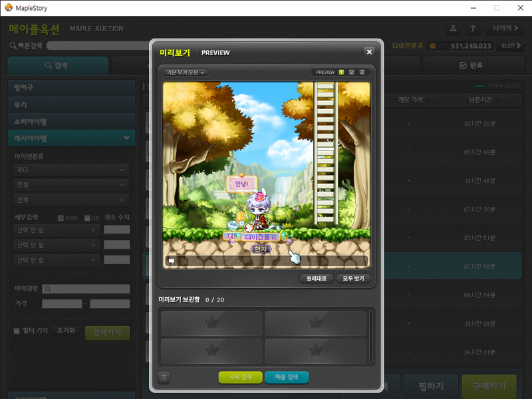Select the top-left empty preview storage slot

(211, 324)
